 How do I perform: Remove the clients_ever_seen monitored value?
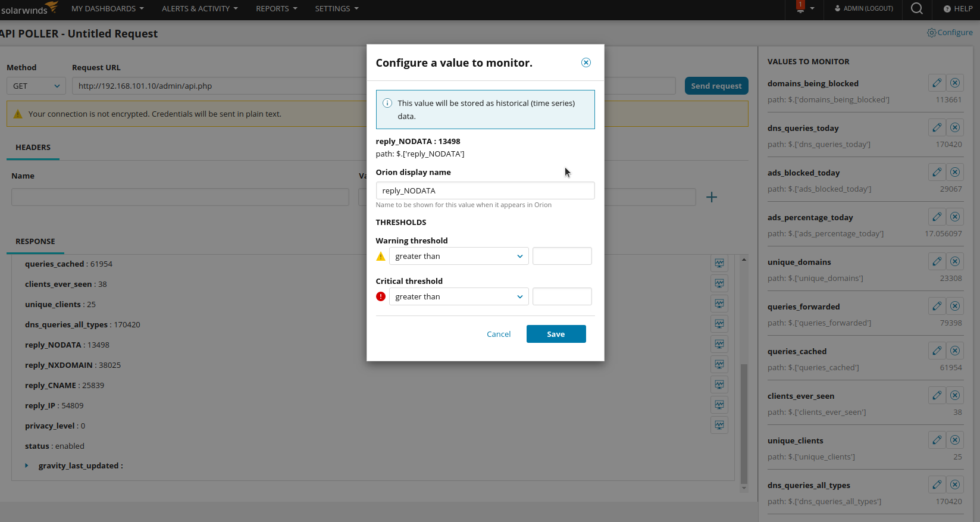click(x=955, y=395)
